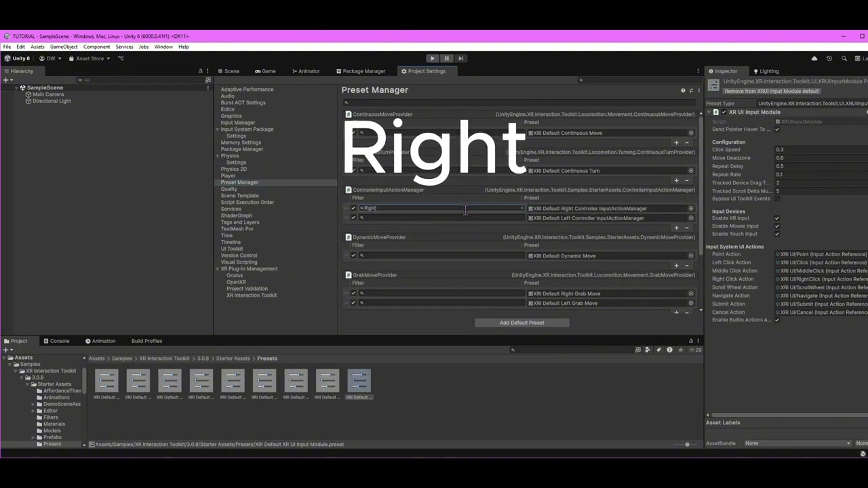868x488 pixels.
Task: Open version control icon beside Asset Store
Action: tap(121, 58)
